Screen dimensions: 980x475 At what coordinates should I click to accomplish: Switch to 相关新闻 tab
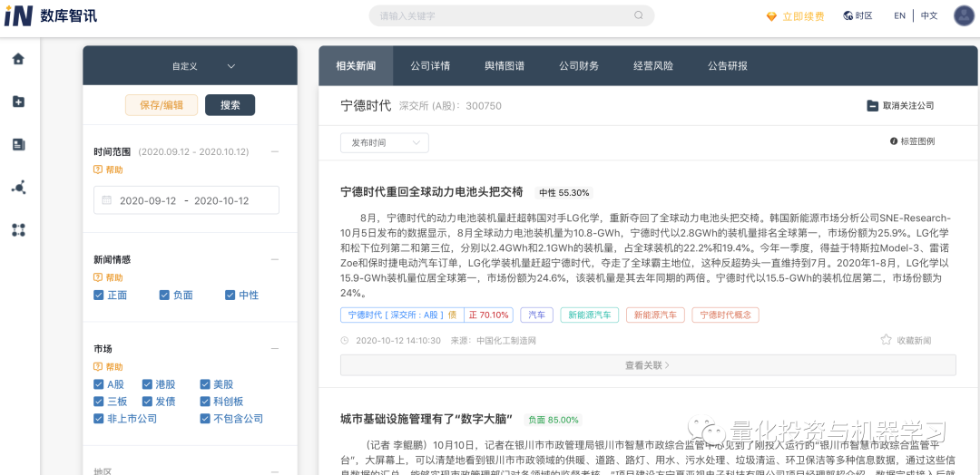tap(356, 65)
